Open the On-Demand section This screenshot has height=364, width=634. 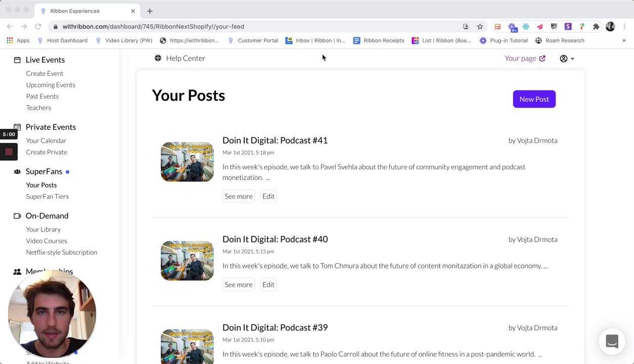[47, 216]
